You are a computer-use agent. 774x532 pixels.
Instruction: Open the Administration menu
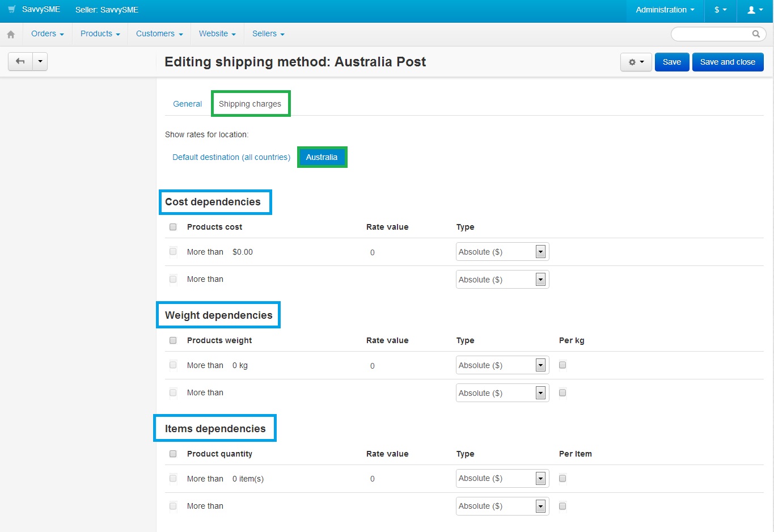pos(665,10)
